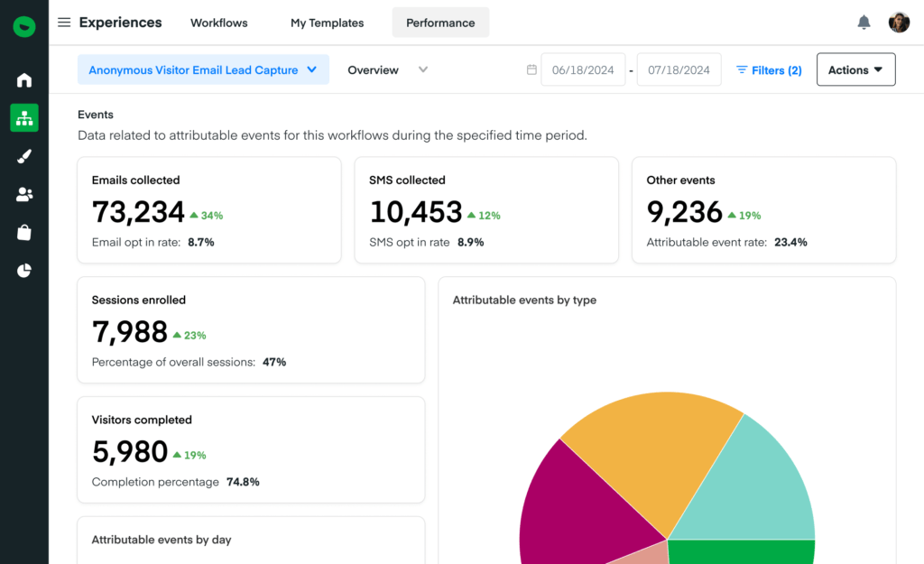924x564 pixels.
Task: Open the brush design icon in the sidebar
Action: [x=24, y=156]
